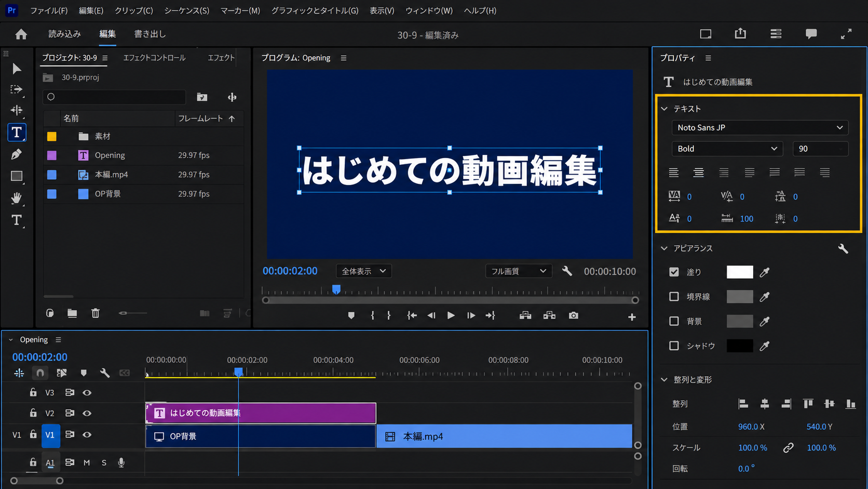Play the sequence in Program monitor
This screenshot has height=489, width=868.
pyautogui.click(x=451, y=315)
